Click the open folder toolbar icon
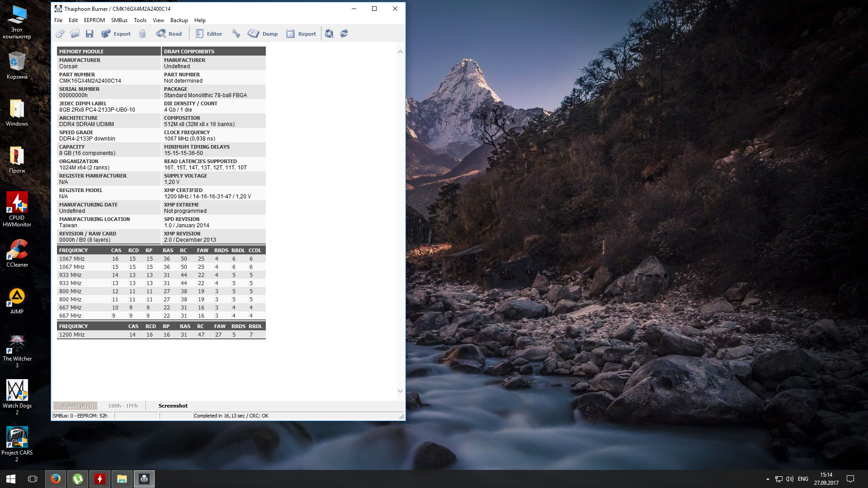Viewport: 868px width, 488px height. 75,34
